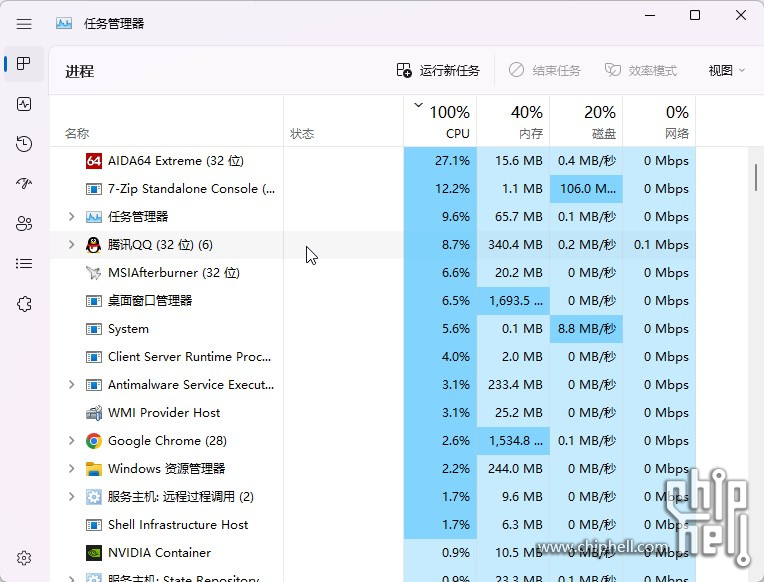Click the 效率模式 button
The height and width of the screenshot is (582, 764).
(641, 71)
